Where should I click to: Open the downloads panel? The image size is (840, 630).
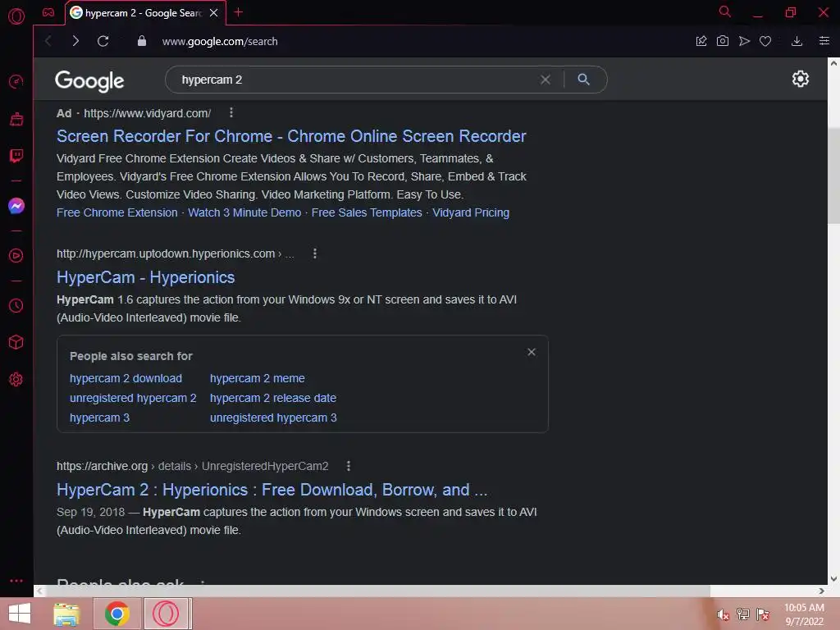click(797, 41)
